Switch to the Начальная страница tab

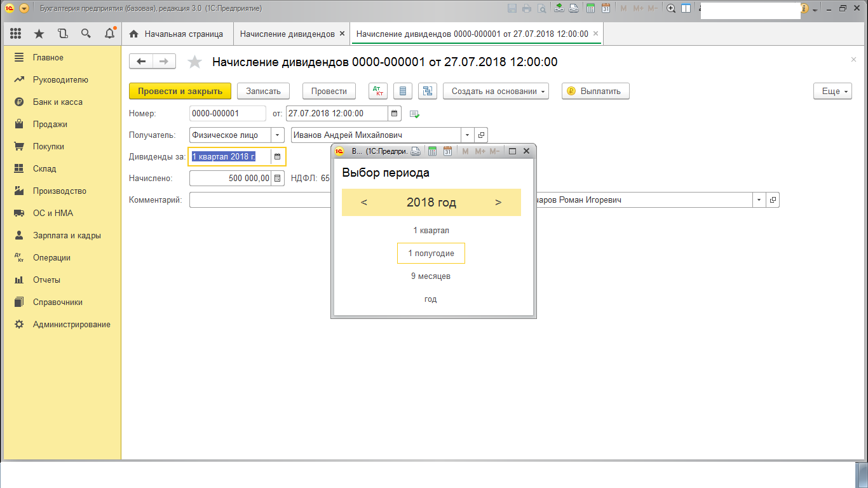click(177, 34)
